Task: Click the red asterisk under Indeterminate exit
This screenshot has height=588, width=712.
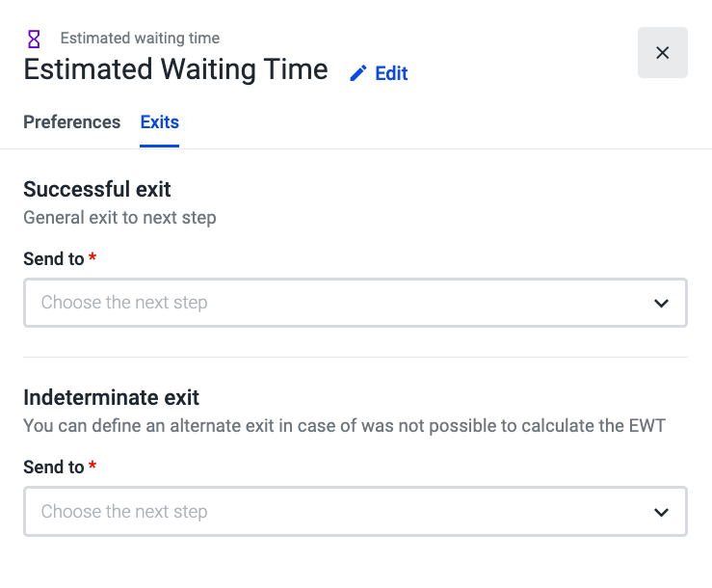Action: [92, 465]
